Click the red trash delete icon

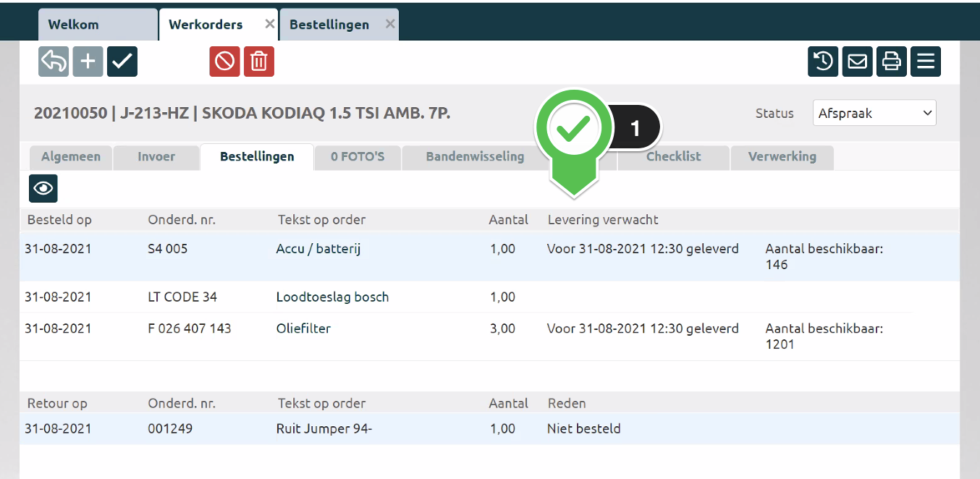[x=259, y=62]
